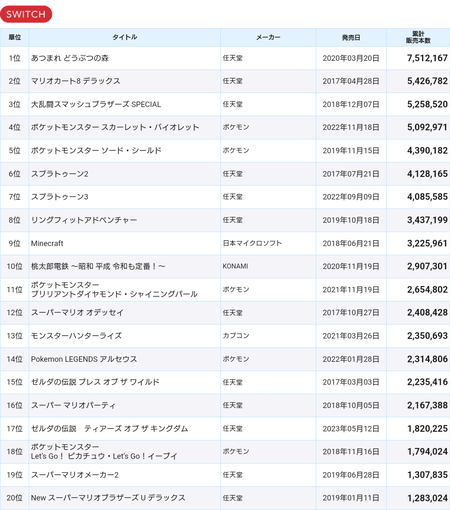450x510 pixels.
Task: Click the 発売日 column header
Action: pos(351,37)
